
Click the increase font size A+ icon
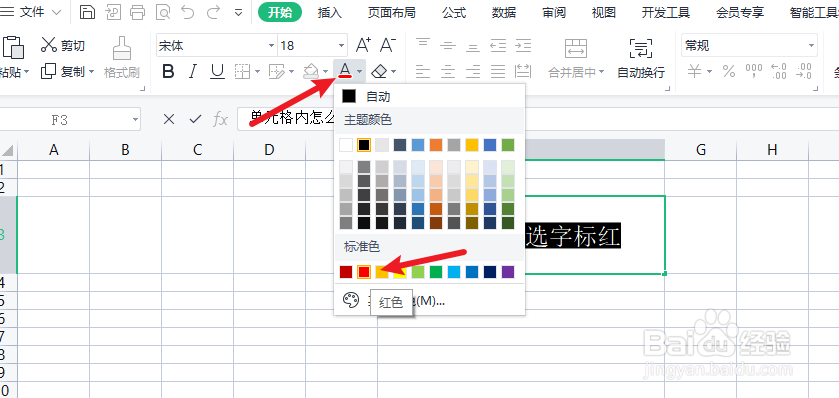coord(363,45)
